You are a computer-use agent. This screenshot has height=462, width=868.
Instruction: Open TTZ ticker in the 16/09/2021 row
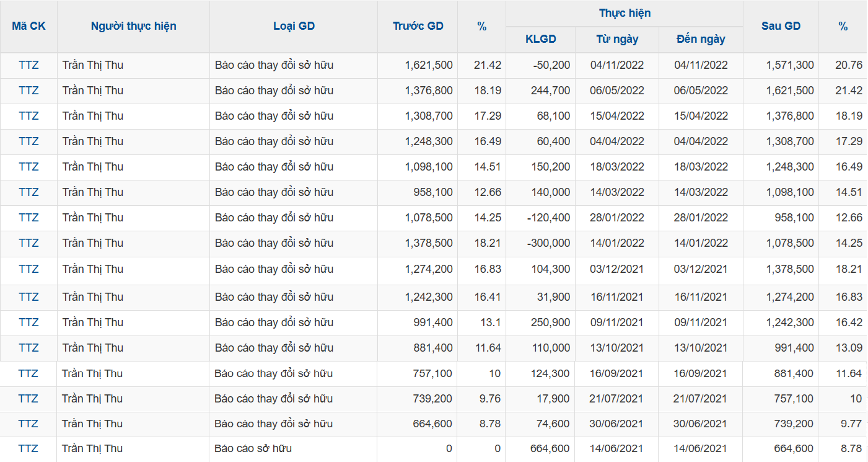[x=28, y=373]
